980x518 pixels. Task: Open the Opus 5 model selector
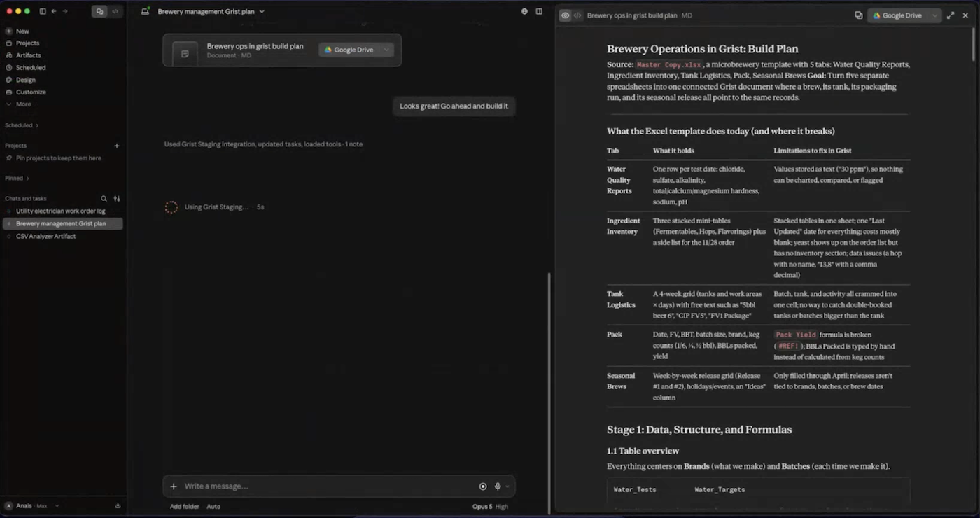coord(490,506)
